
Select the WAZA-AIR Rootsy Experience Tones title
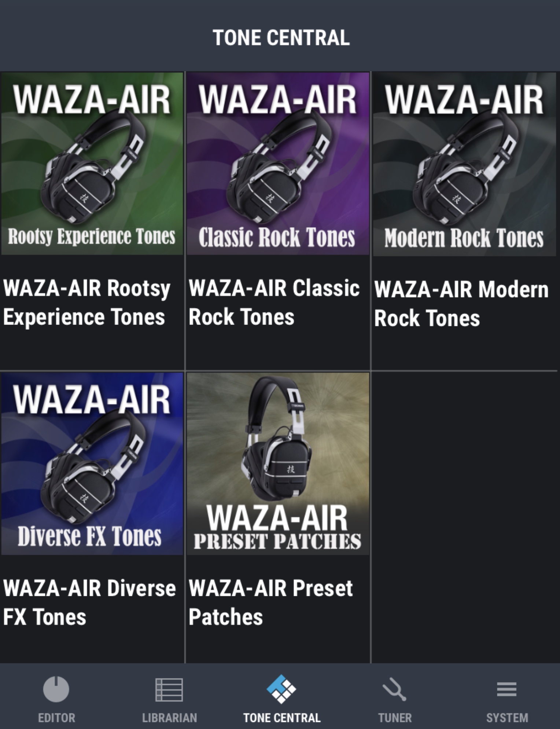click(x=87, y=303)
